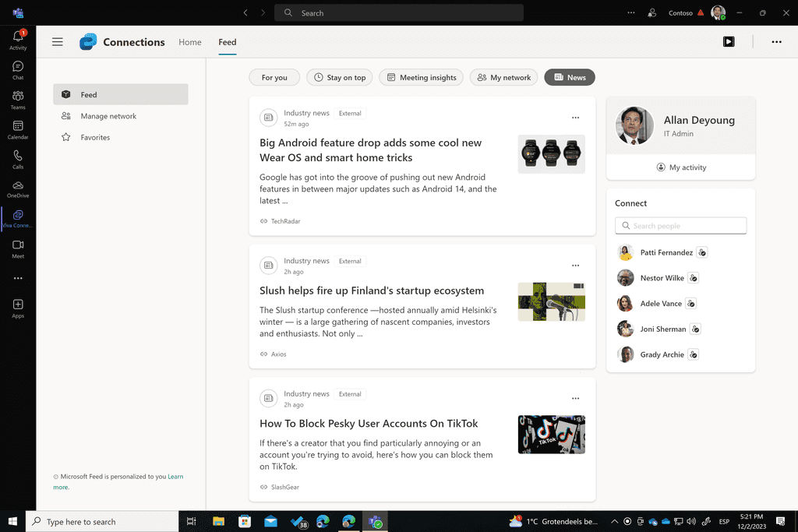The height and width of the screenshot is (532, 798).
Task: Open the smartwatches article thumbnail
Action: 552,154
